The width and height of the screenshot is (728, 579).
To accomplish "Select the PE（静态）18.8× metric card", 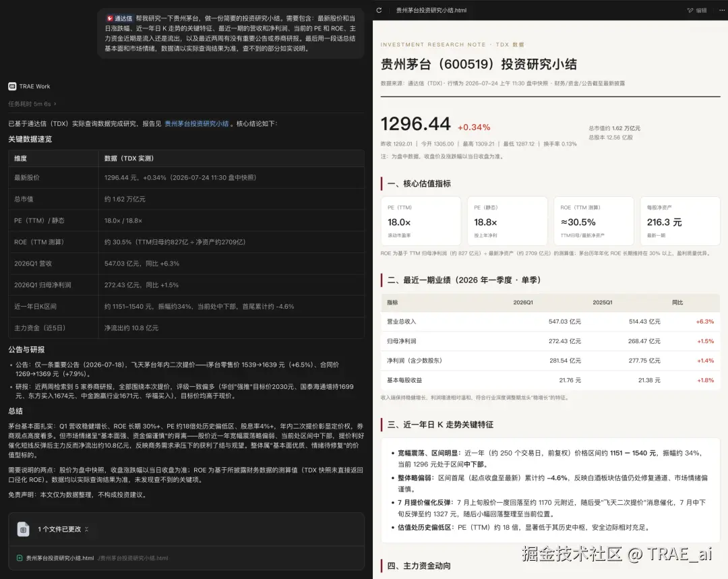I will (508, 221).
